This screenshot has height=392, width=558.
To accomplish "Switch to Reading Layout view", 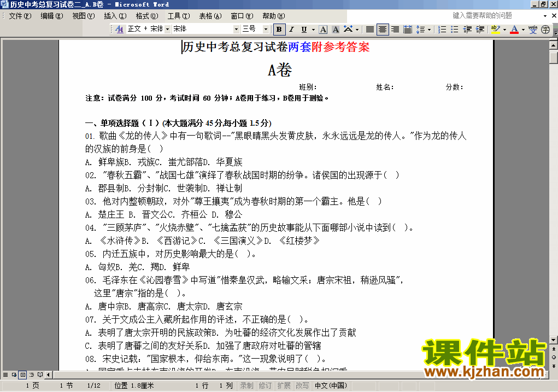I will click(40, 375).
